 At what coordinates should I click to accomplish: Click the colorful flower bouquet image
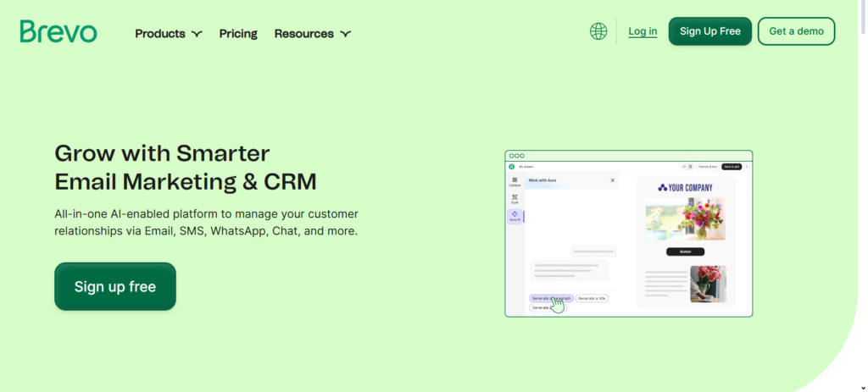coord(685,219)
